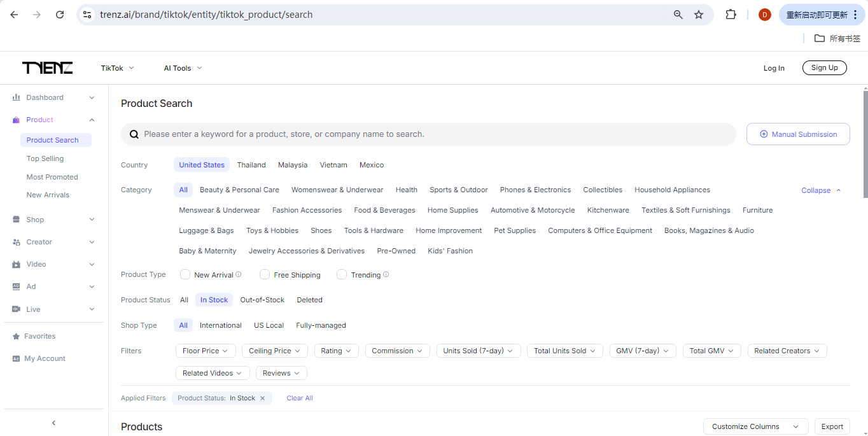
Task: Open the AI Tools menu
Action: (183, 68)
